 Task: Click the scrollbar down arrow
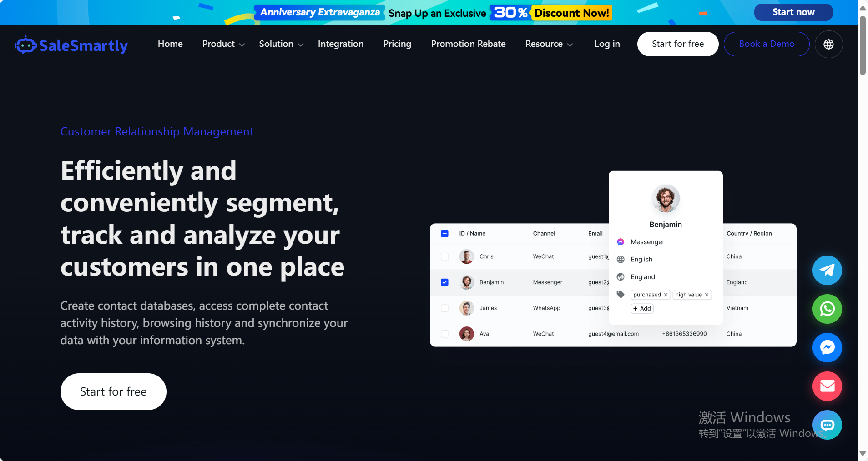click(x=863, y=453)
